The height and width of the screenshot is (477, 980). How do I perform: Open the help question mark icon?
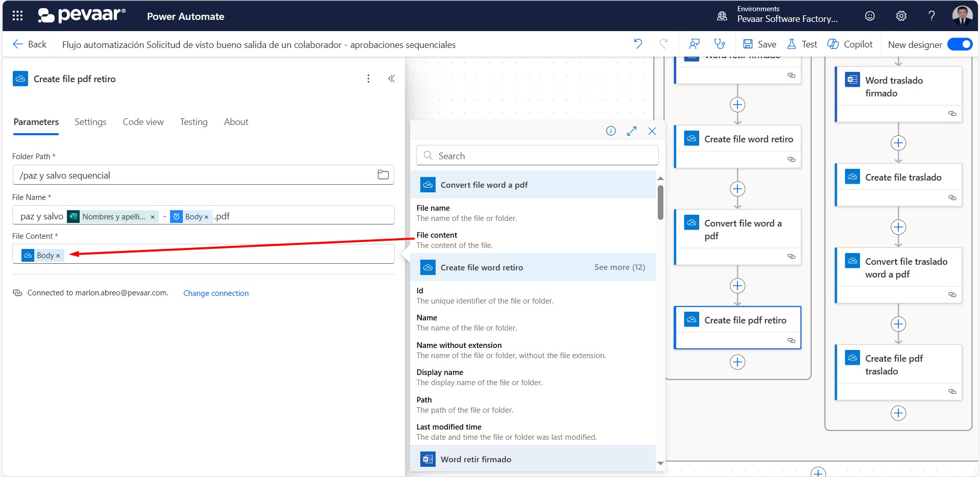click(x=931, y=16)
